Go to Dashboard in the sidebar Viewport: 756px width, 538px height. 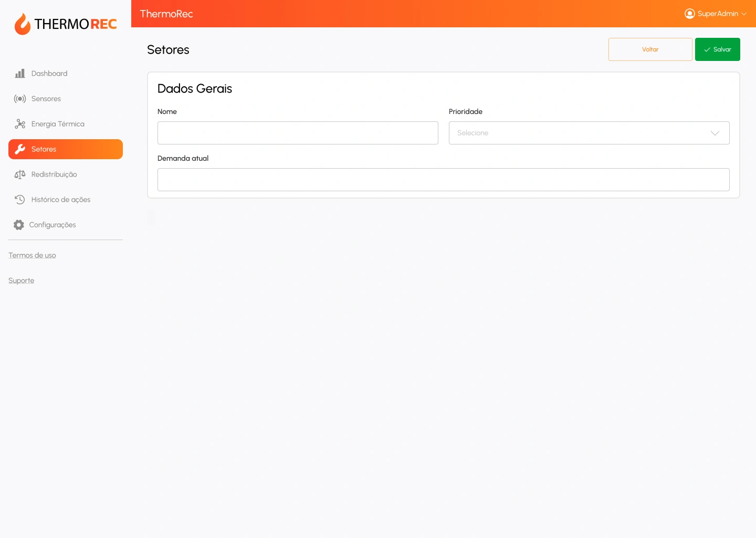[49, 74]
